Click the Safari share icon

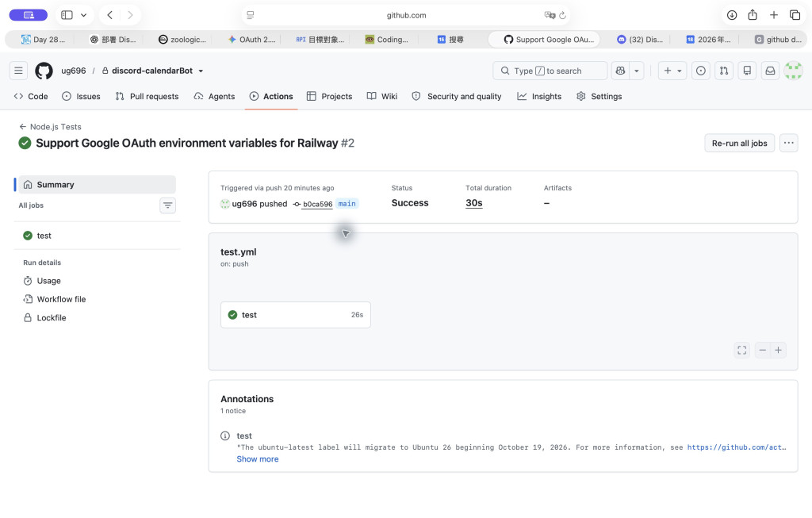(x=753, y=15)
